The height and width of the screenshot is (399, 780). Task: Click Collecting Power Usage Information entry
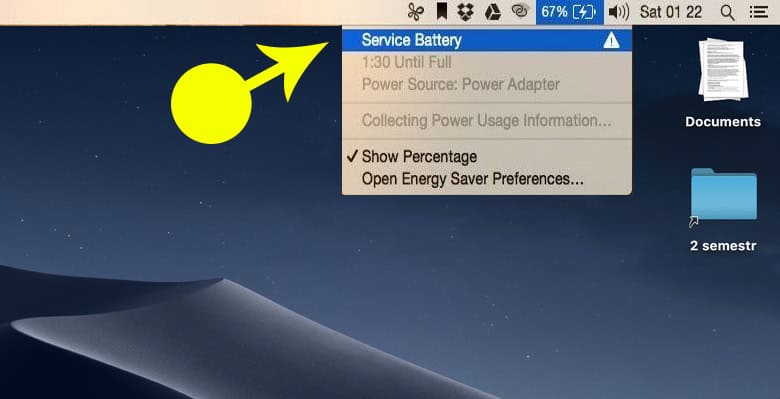[x=487, y=120]
